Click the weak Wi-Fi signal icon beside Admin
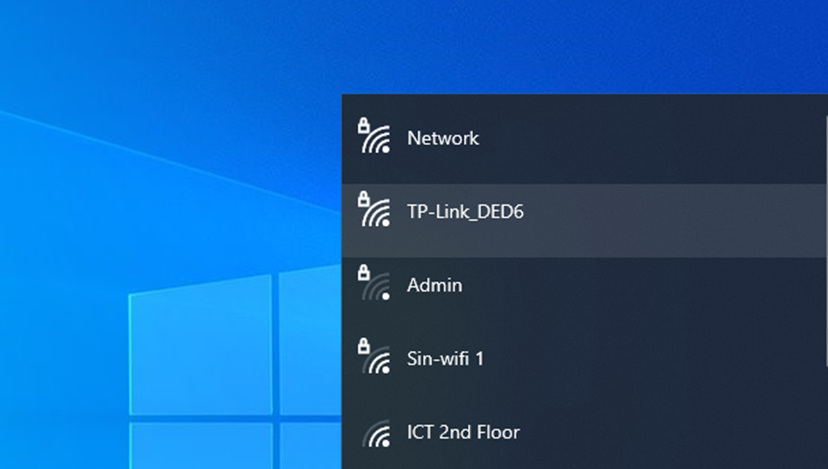 [376, 288]
